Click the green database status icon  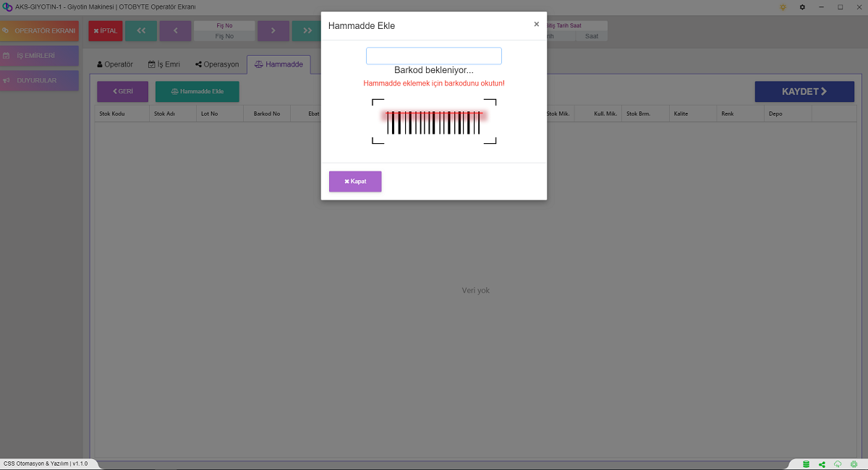[807, 464]
